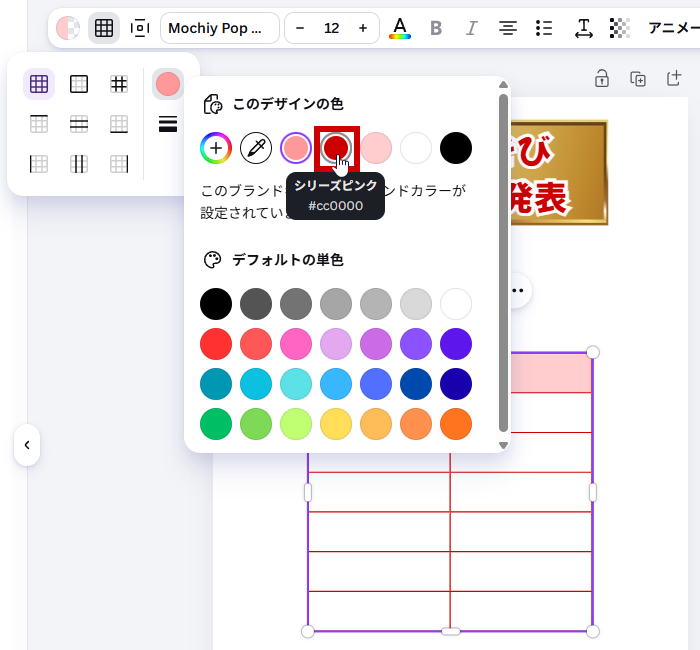Viewport: 700px width, 650px height.
Task: Select the white design color swatch
Action: [x=416, y=148]
